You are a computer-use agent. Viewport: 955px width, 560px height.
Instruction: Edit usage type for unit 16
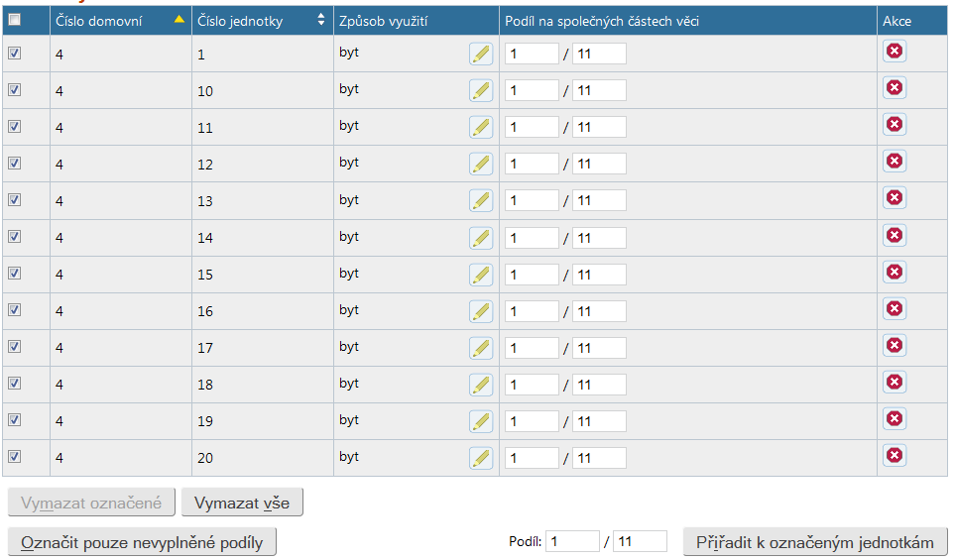[481, 310]
